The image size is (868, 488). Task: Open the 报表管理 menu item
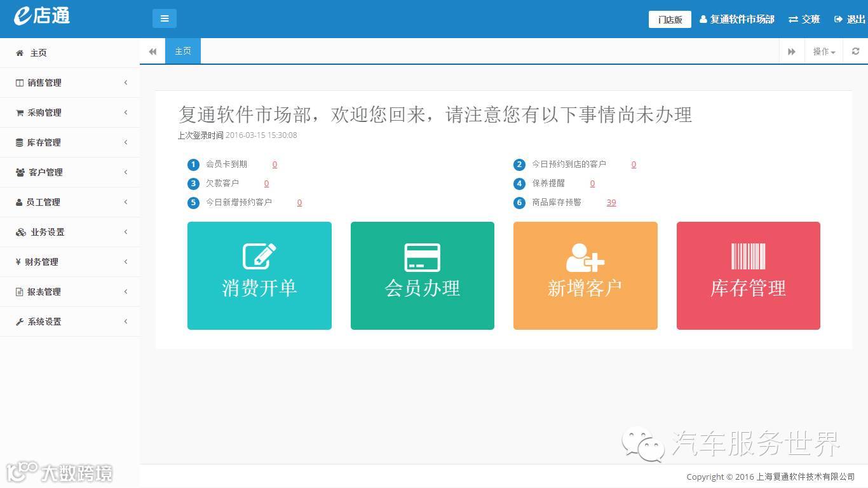tap(70, 292)
